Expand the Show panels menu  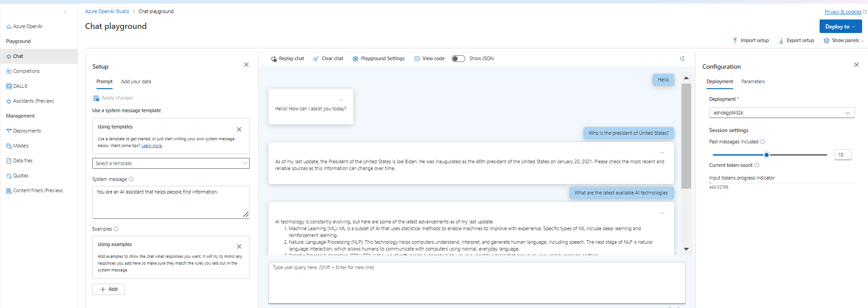(844, 40)
